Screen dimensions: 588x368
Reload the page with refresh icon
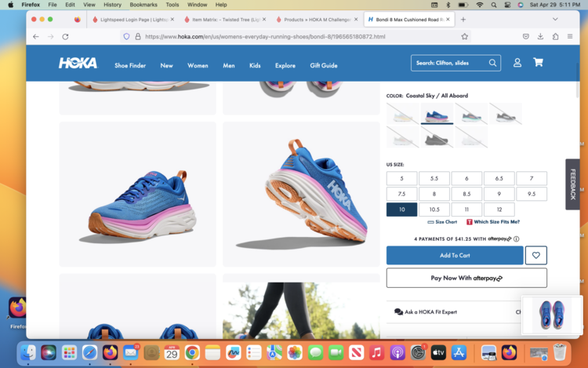(65, 36)
